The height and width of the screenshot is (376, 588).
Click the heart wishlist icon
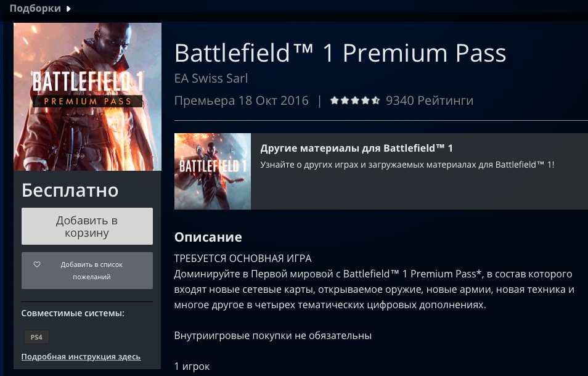(37, 264)
